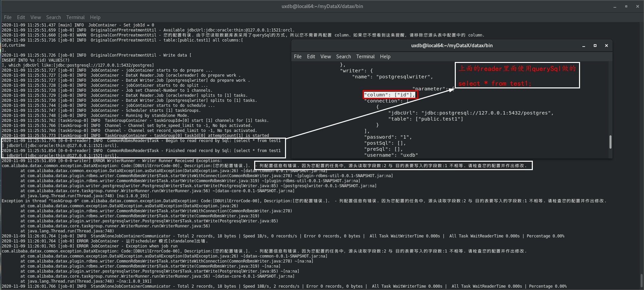Screen dimensions: 644x290
Task: Click the "Begin to read record by Sql" line
Action: tap(141, 141)
